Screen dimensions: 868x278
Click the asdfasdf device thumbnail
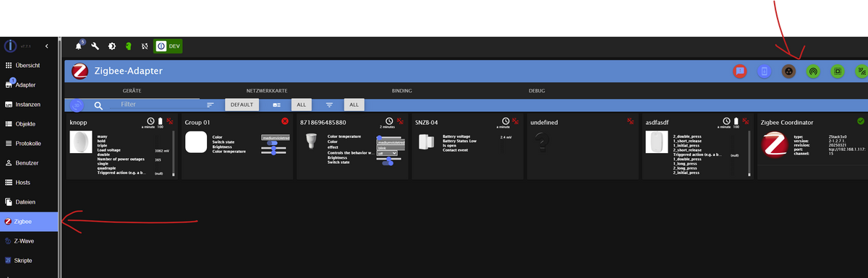658,142
